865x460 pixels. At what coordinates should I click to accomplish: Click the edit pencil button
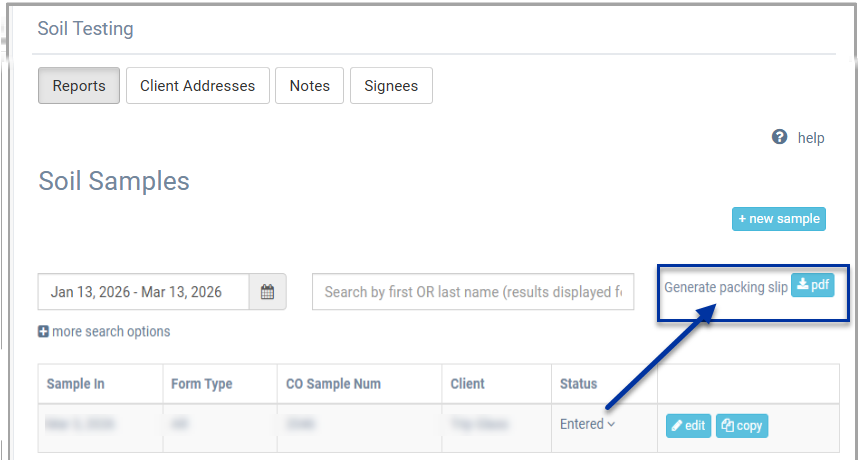click(688, 425)
